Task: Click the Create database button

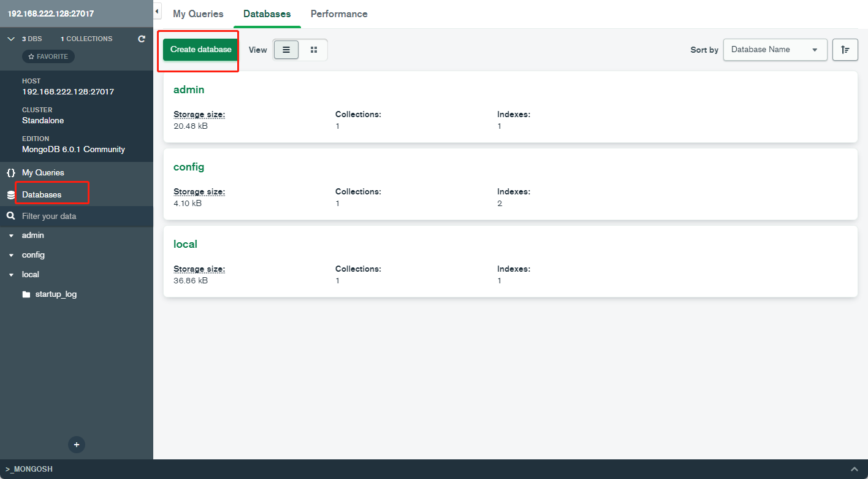Action: [201, 50]
